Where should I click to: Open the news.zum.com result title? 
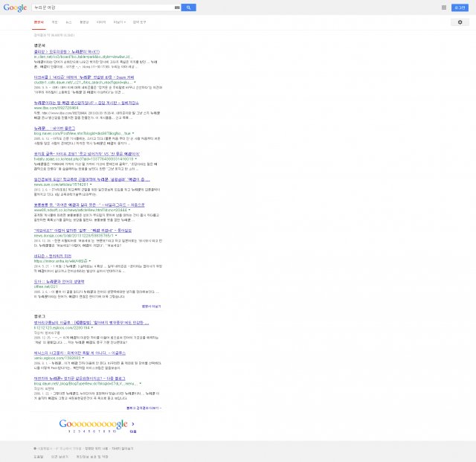92,179
